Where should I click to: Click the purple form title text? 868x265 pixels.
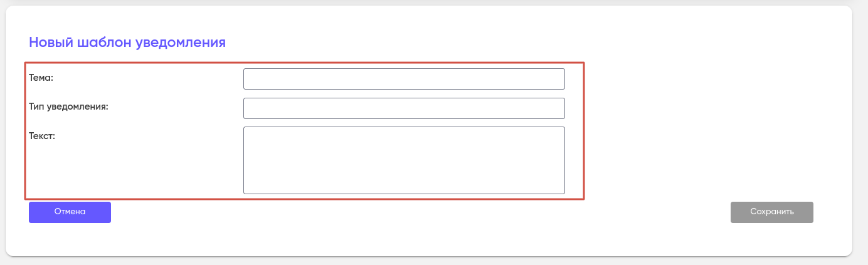coord(127,43)
